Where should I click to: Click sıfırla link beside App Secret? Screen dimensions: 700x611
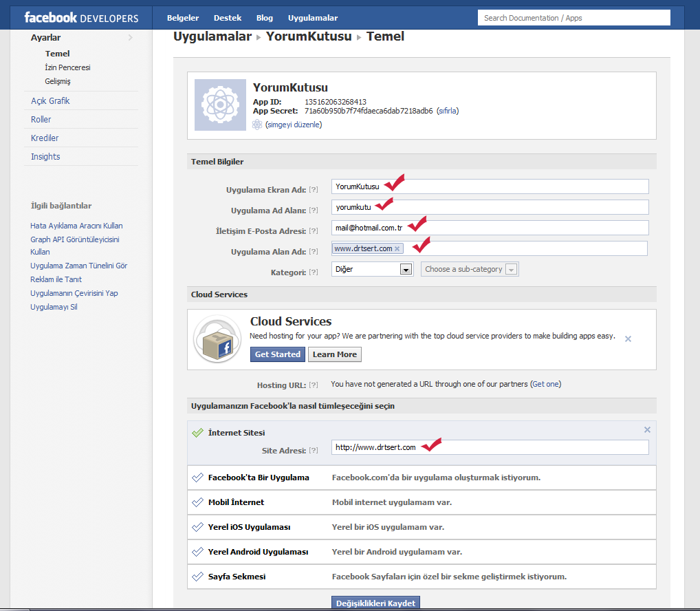click(x=448, y=111)
